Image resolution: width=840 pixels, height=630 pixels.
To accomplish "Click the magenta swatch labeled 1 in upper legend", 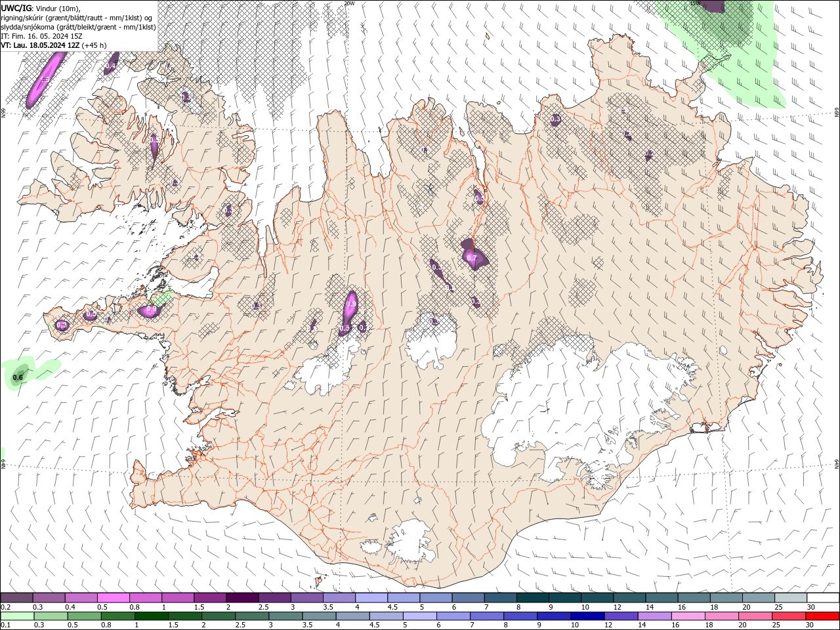I will coord(177,598).
